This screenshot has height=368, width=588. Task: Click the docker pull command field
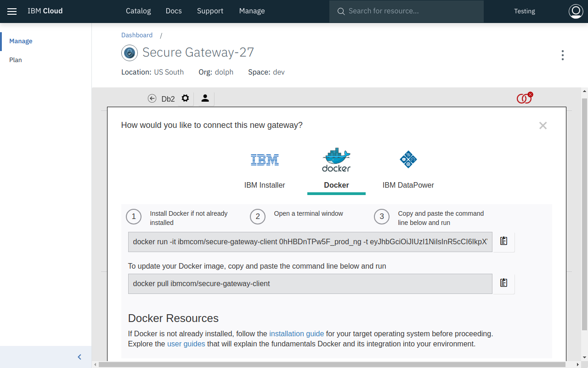[310, 284]
